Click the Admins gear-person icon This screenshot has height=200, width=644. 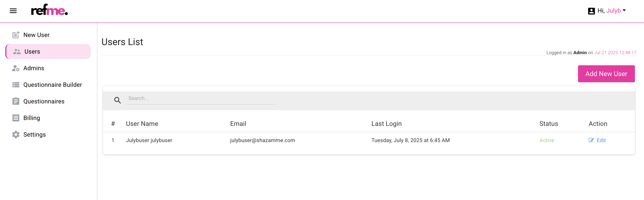pyautogui.click(x=16, y=68)
